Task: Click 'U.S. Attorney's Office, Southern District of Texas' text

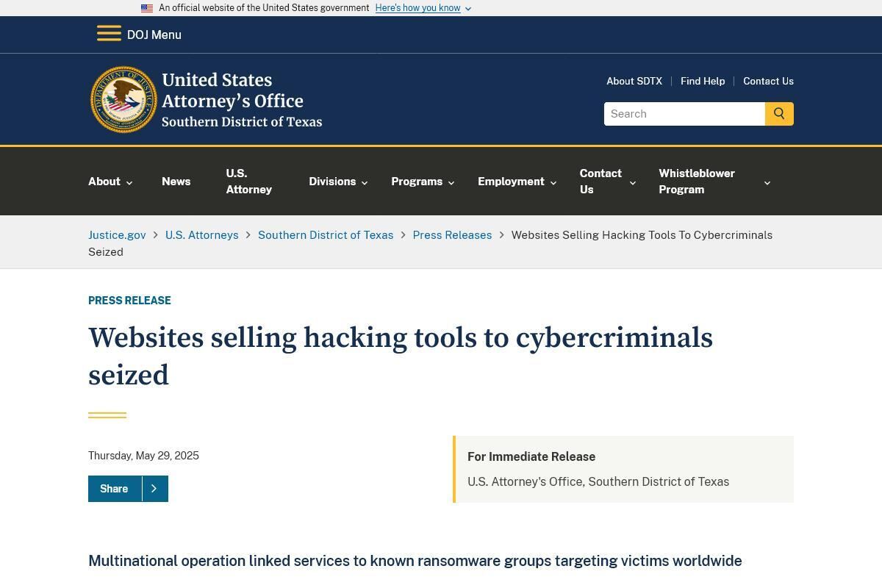Action: [598, 482]
